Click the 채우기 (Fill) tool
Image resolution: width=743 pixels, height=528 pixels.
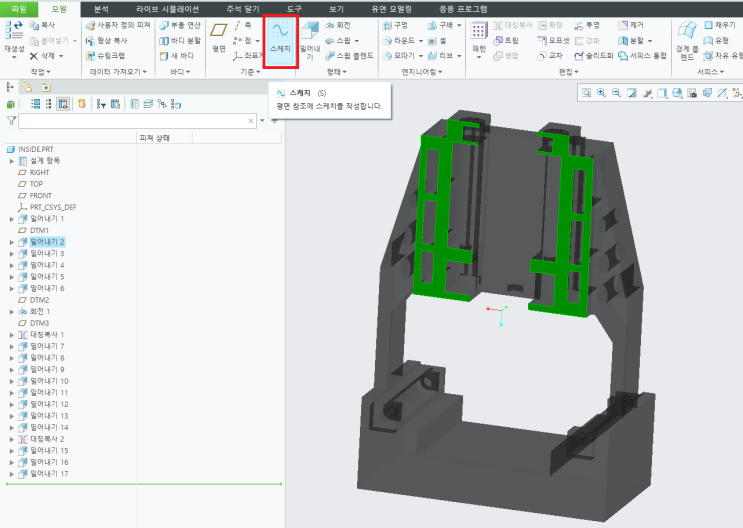click(719, 25)
